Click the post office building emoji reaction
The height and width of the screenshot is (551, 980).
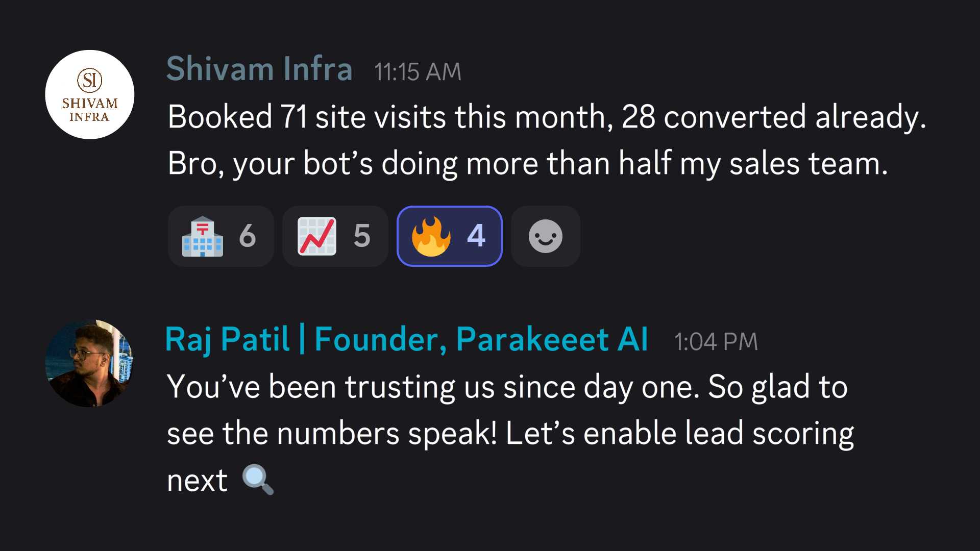click(x=203, y=236)
